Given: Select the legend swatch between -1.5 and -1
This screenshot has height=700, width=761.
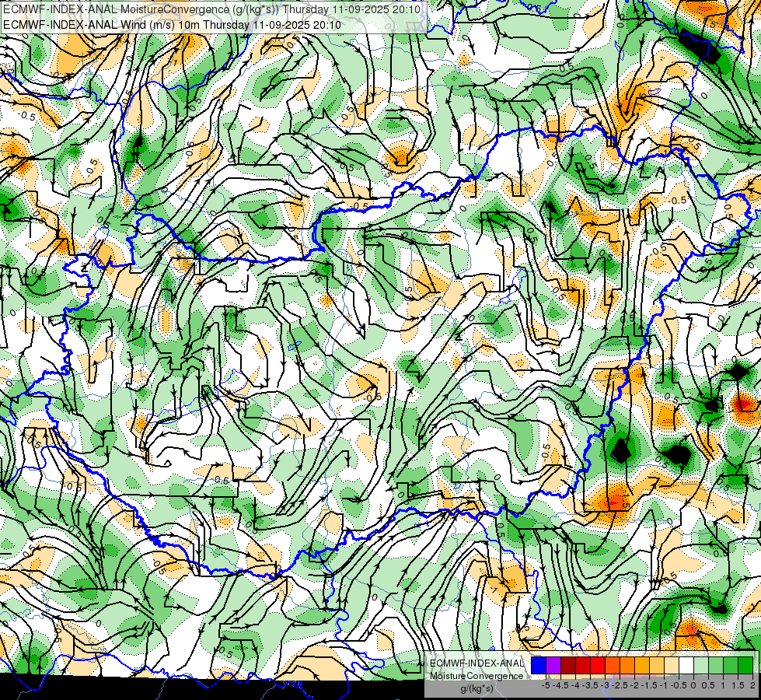Looking at the screenshot, I should click(x=657, y=666).
